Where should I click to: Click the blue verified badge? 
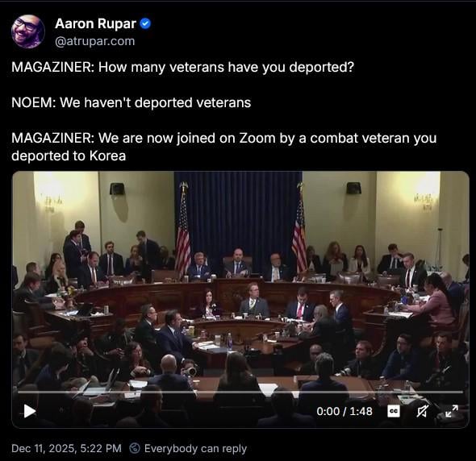point(145,23)
